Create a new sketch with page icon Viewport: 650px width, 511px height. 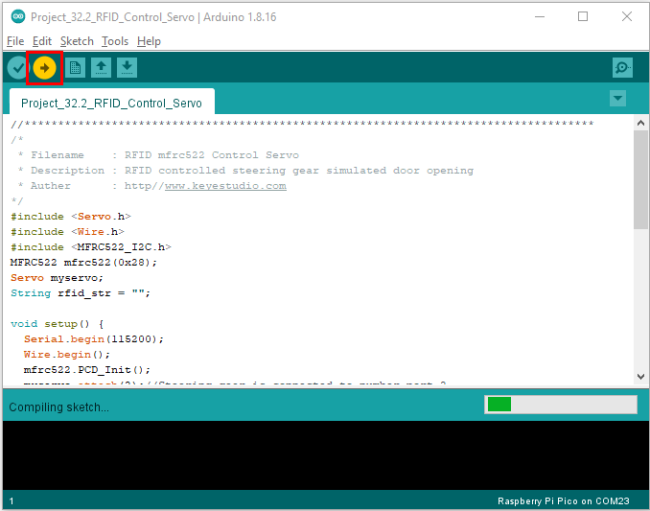click(x=75, y=68)
